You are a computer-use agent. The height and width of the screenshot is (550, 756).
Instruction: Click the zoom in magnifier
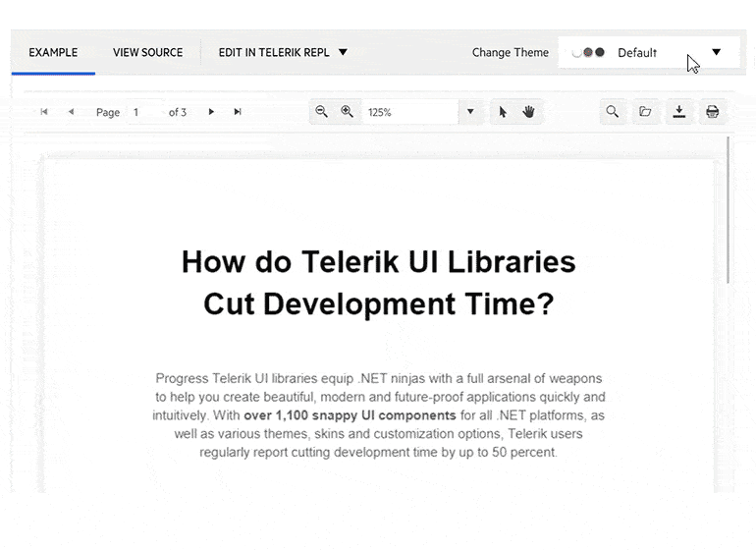click(347, 112)
